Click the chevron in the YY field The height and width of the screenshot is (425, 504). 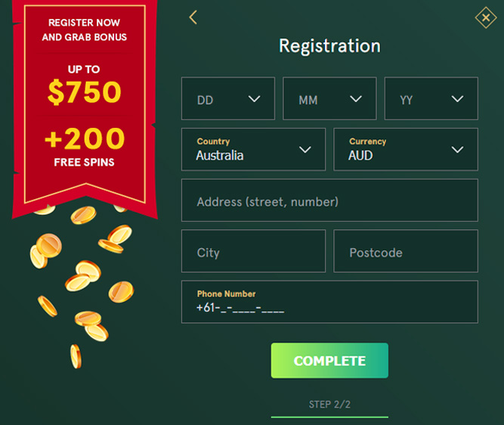click(457, 99)
